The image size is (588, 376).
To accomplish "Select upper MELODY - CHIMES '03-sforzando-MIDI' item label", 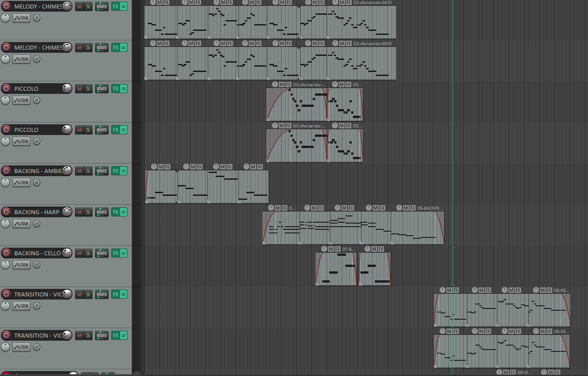I will click(x=372, y=2).
